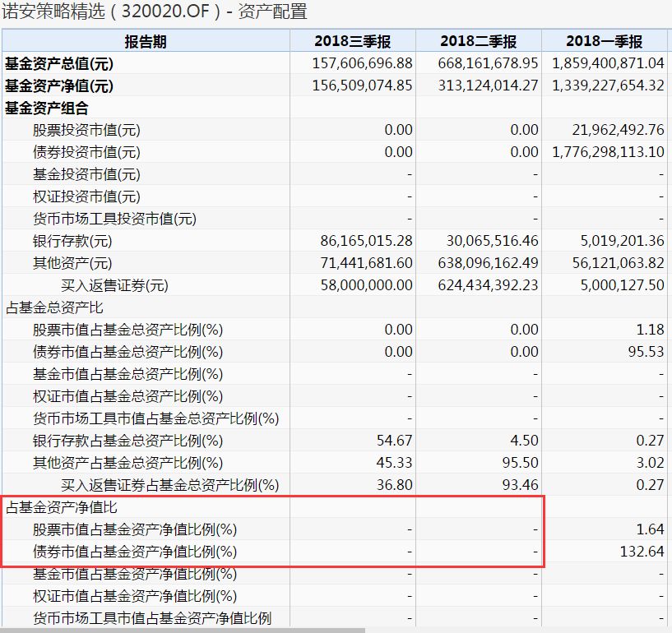The height and width of the screenshot is (633, 672).
Task: Click bank deposit value 30,065,516.46
Action: pyautogui.click(x=493, y=241)
